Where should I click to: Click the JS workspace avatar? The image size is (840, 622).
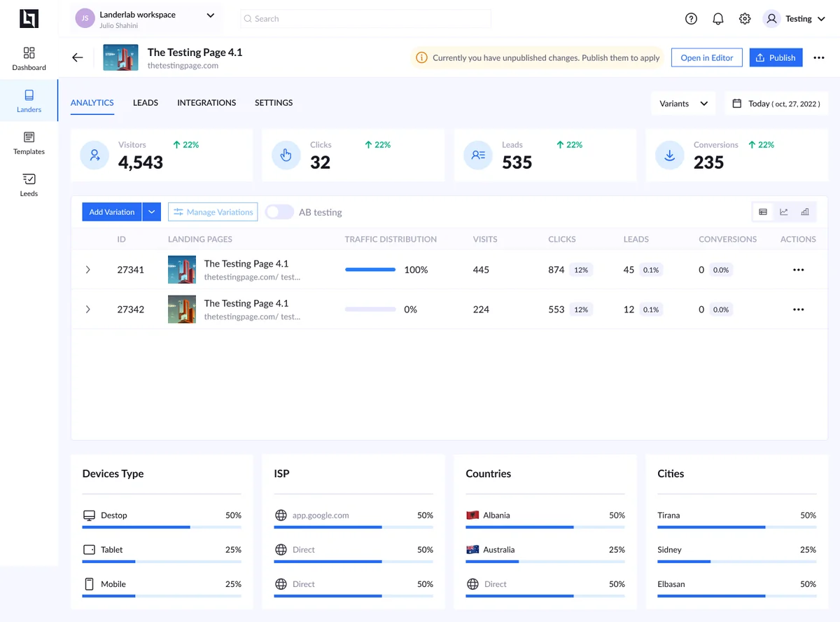click(85, 19)
